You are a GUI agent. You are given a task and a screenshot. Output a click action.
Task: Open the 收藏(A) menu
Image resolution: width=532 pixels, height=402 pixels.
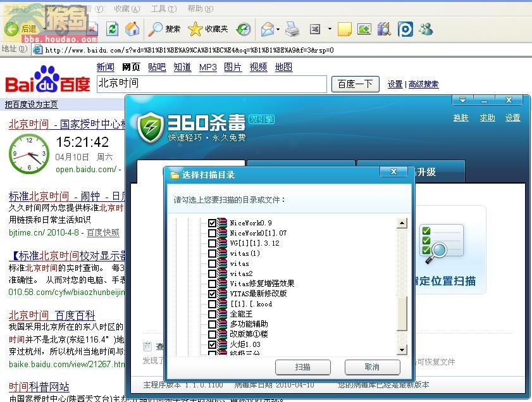click(127, 9)
